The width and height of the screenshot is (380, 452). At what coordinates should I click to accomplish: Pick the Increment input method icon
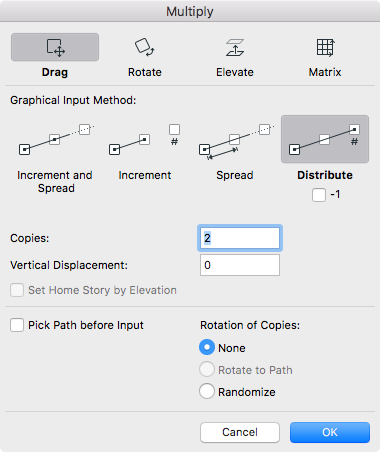[145, 139]
